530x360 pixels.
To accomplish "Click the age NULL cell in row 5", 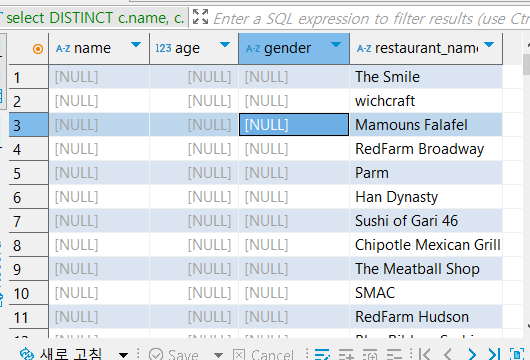I will pos(194,173).
